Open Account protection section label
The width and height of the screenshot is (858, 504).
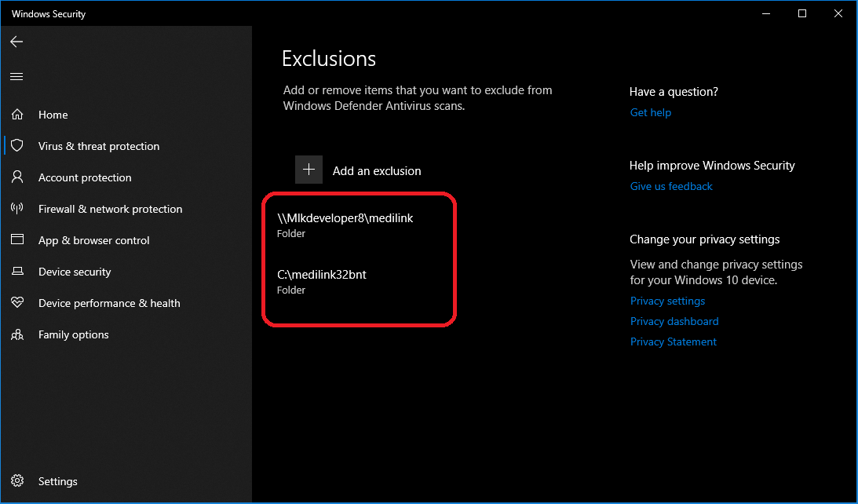pyautogui.click(x=85, y=178)
